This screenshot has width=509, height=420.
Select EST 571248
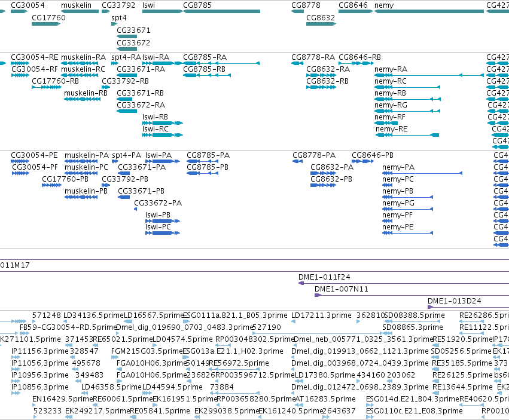click(47, 315)
